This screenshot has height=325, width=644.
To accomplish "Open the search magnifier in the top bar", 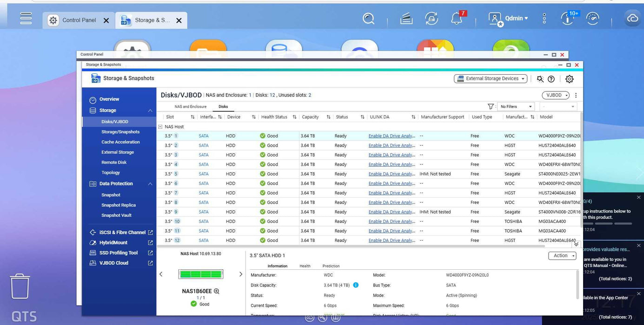I will tap(368, 19).
